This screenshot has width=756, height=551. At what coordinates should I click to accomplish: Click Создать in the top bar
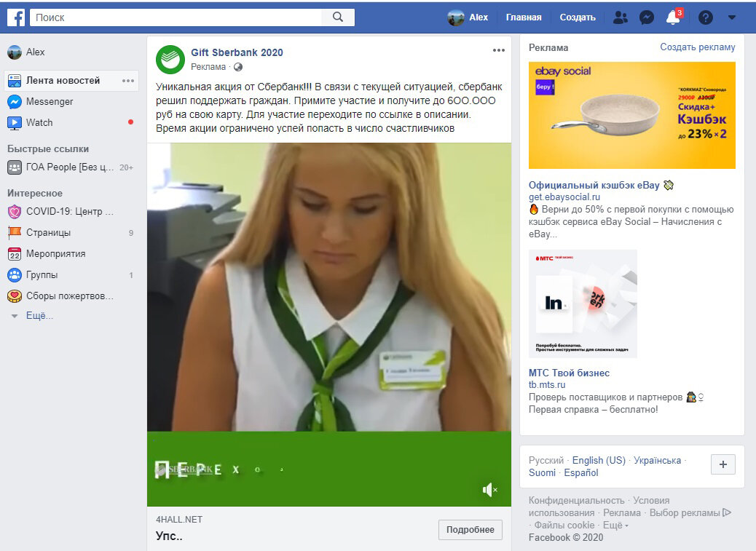tap(578, 17)
